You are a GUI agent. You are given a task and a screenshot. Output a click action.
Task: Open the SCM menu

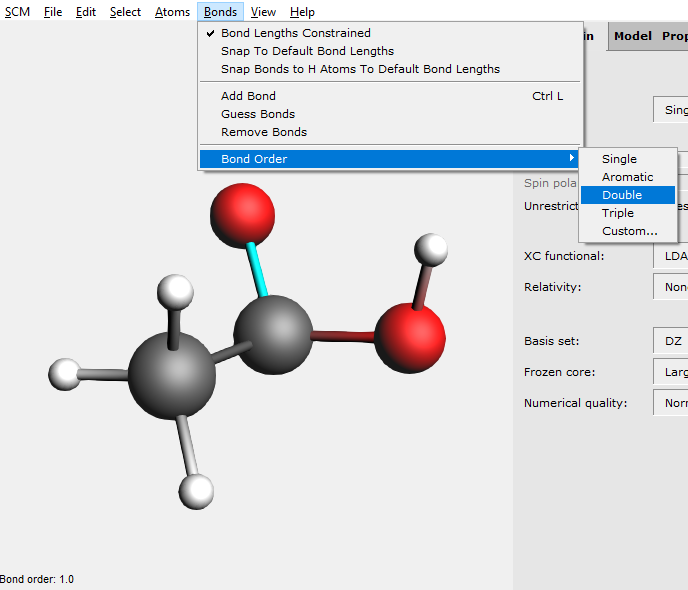click(17, 12)
